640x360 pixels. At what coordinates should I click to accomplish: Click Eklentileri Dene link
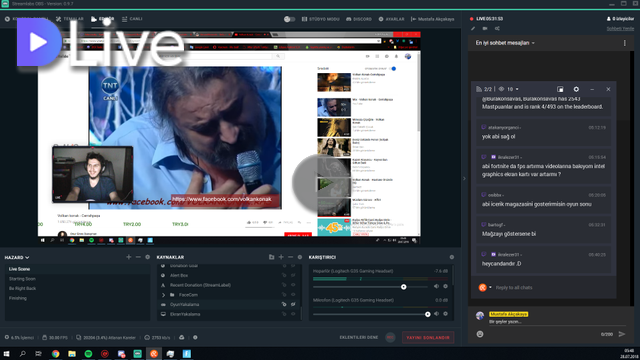(359, 338)
